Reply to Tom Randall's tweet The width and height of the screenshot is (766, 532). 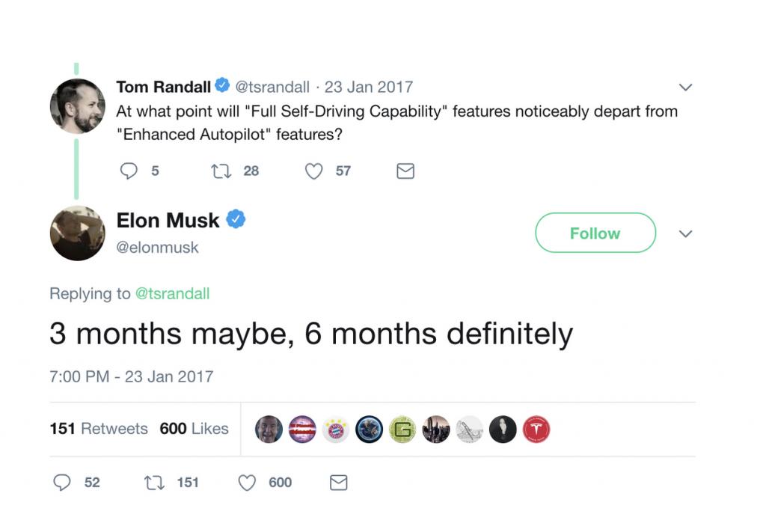tap(129, 171)
